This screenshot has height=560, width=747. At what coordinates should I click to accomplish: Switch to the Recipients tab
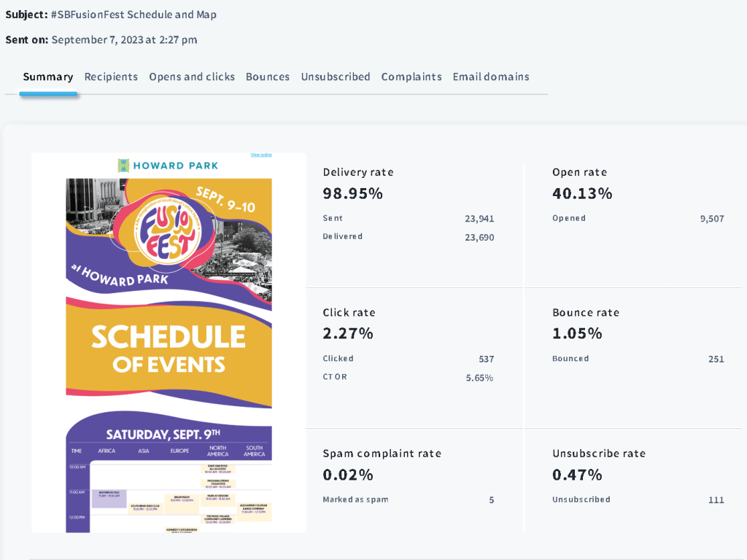(x=111, y=77)
